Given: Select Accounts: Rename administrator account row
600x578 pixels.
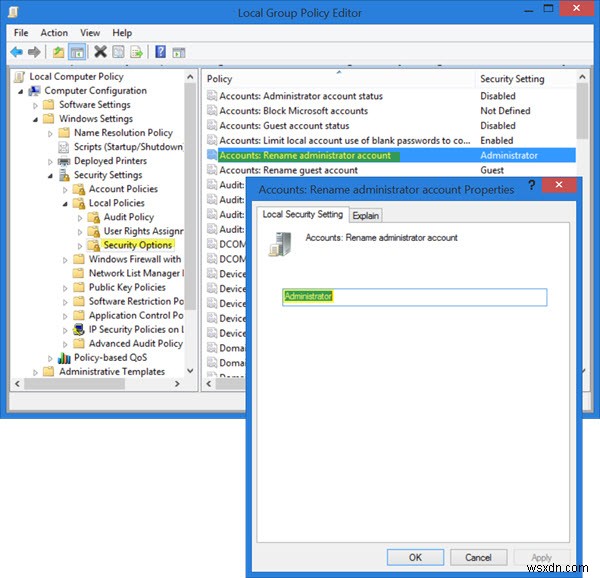Looking at the screenshot, I should (391, 155).
